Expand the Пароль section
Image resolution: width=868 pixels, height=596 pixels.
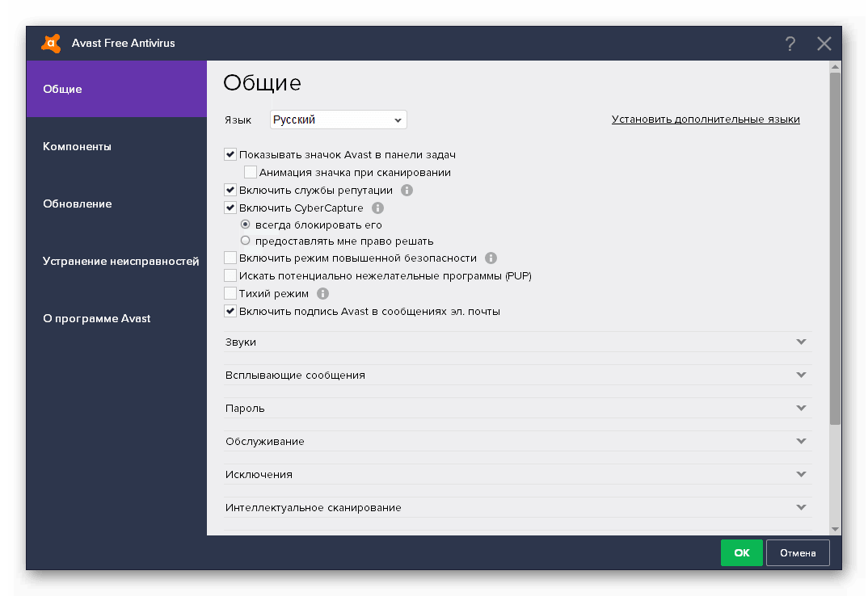pyautogui.click(x=517, y=409)
